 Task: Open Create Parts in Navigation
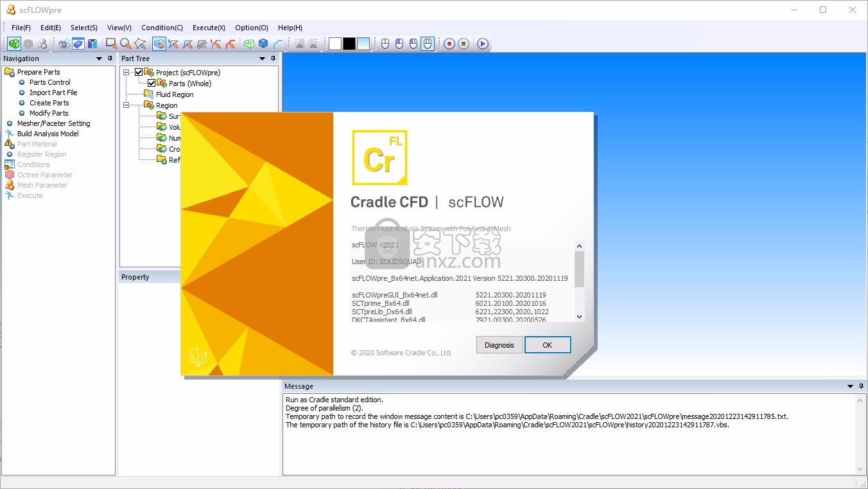[x=49, y=103]
